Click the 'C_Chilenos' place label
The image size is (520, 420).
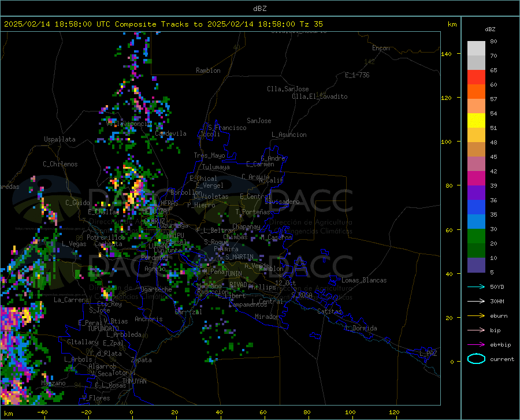pos(60,164)
